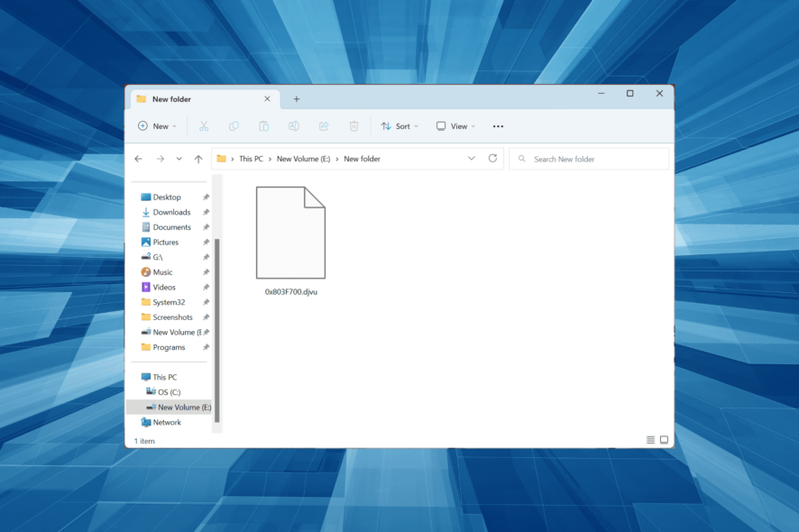Click This PC in address breadcrumb
This screenshot has width=799, height=532.
(252, 159)
